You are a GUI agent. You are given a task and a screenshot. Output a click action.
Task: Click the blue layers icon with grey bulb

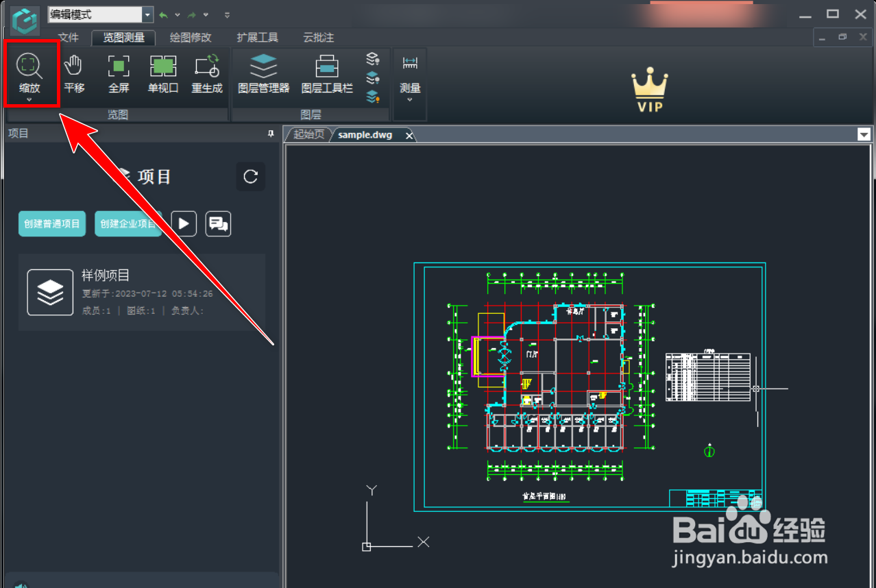click(x=372, y=78)
